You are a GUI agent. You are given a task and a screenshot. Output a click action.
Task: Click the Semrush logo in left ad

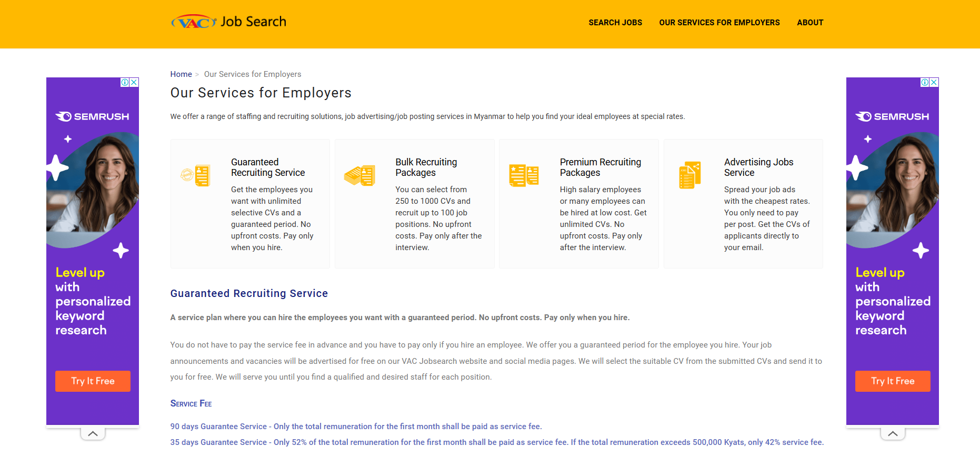coord(93,116)
